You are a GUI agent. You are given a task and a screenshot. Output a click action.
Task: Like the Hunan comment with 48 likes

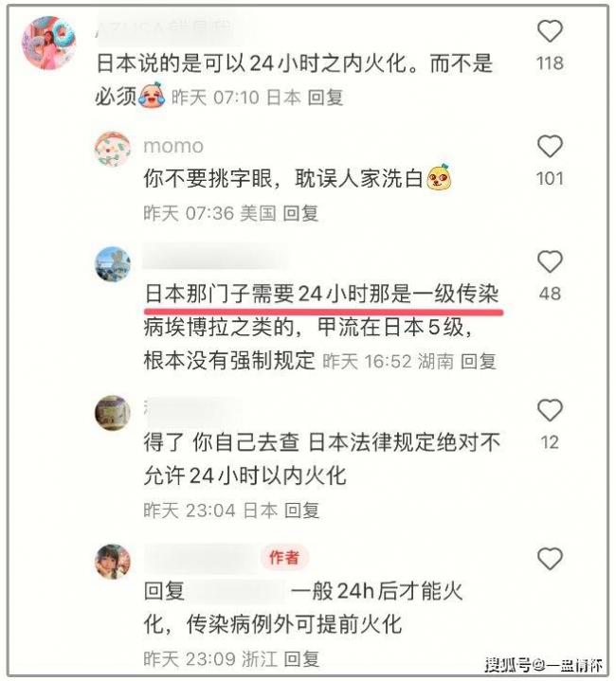click(550, 261)
